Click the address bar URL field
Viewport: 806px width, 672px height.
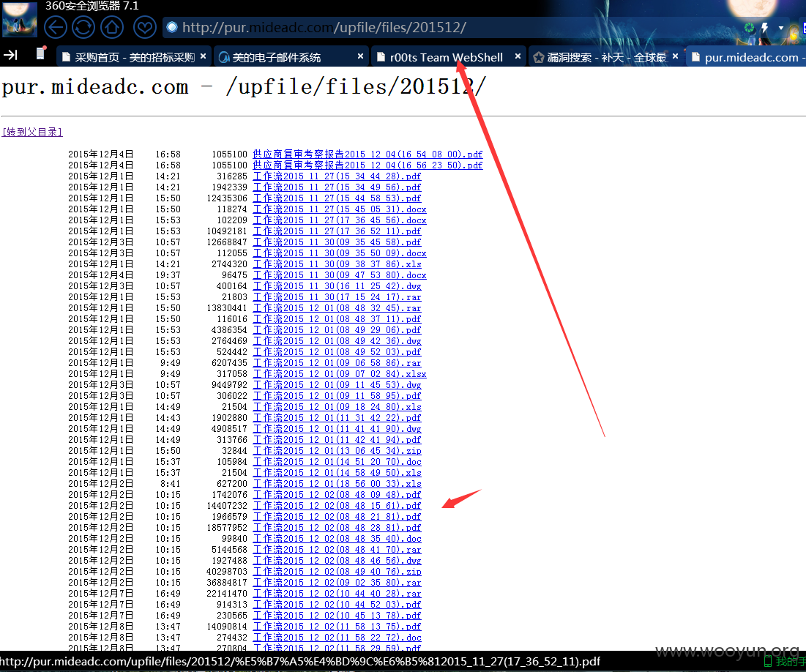(x=452, y=27)
